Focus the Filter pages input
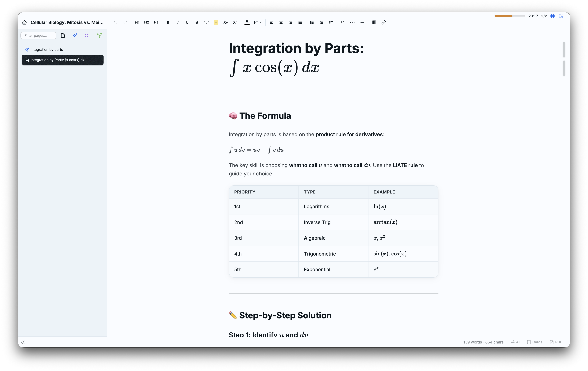This screenshot has height=371, width=588. [38, 36]
